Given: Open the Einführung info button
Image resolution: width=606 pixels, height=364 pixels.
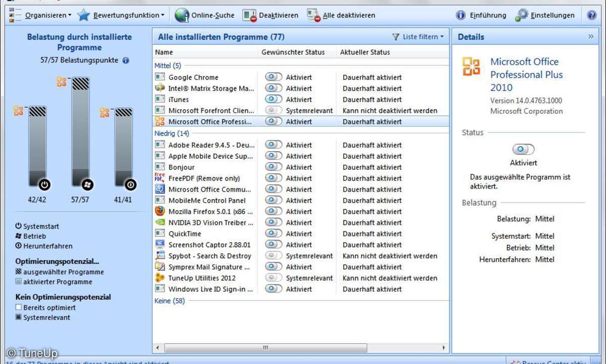Looking at the screenshot, I should (481, 15).
